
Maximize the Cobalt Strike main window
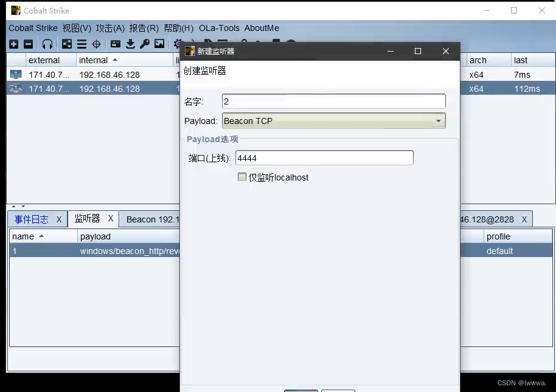pyautogui.click(x=514, y=10)
